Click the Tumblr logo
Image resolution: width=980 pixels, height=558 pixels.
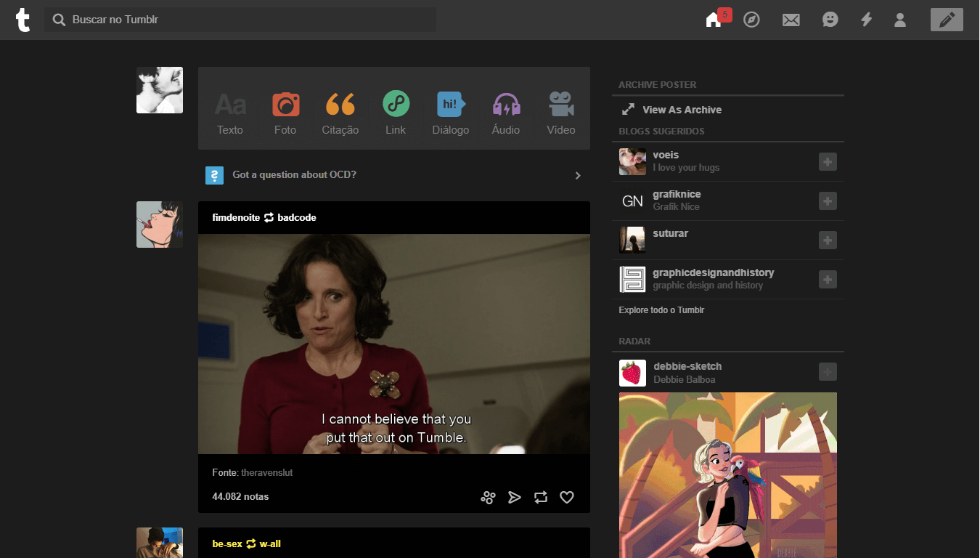(x=23, y=20)
